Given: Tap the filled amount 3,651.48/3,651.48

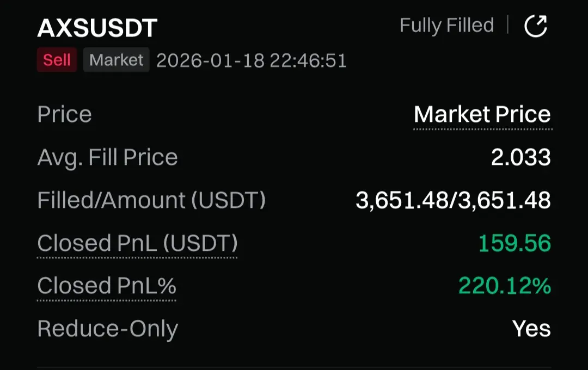Looking at the screenshot, I should pos(453,200).
